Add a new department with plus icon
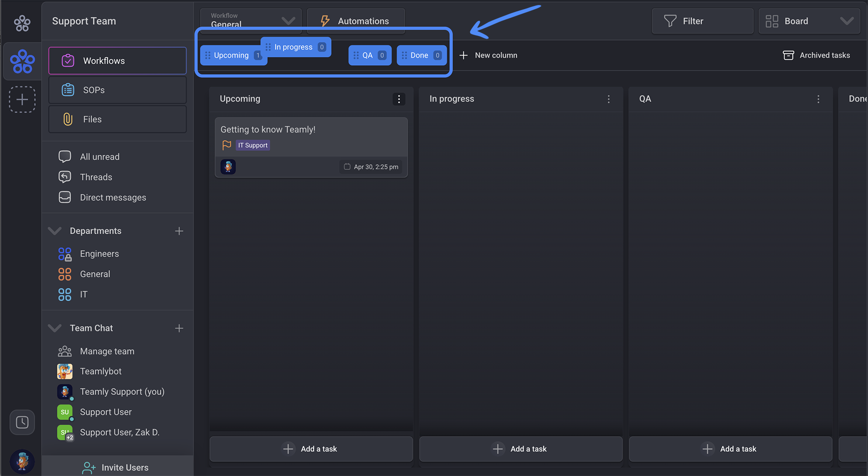This screenshot has height=476, width=868. tap(179, 231)
